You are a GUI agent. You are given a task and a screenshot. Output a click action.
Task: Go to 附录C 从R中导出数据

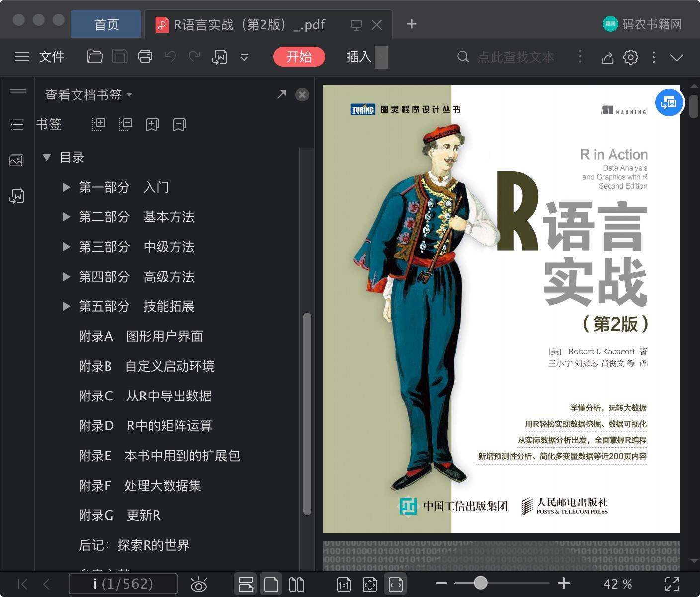[x=145, y=396]
